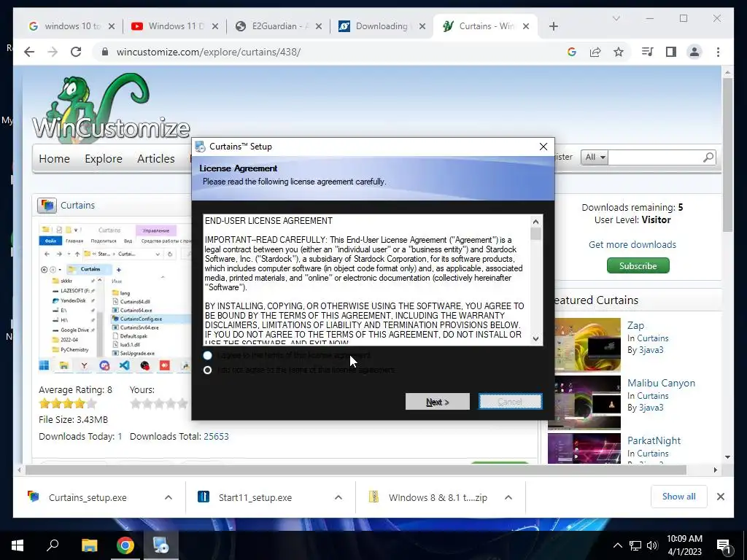Close the Curtains Setup dialog
This screenshot has width=747, height=560.
pos(543,147)
